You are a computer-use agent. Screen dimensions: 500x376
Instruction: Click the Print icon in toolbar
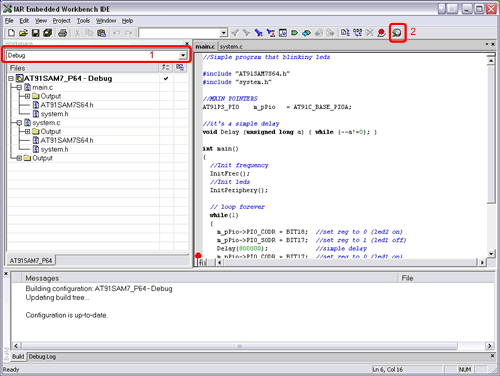point(63,33)
